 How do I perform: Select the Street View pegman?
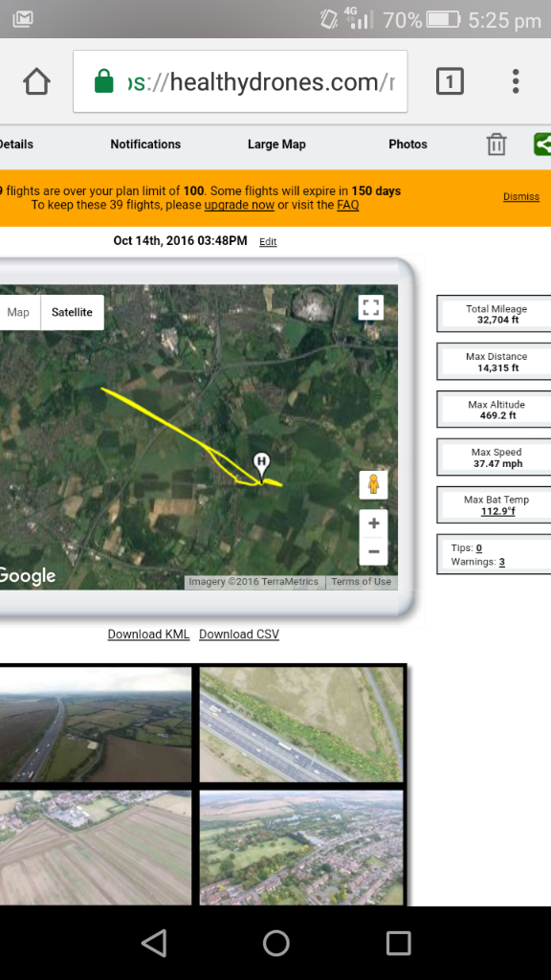(x=374, y=484)
